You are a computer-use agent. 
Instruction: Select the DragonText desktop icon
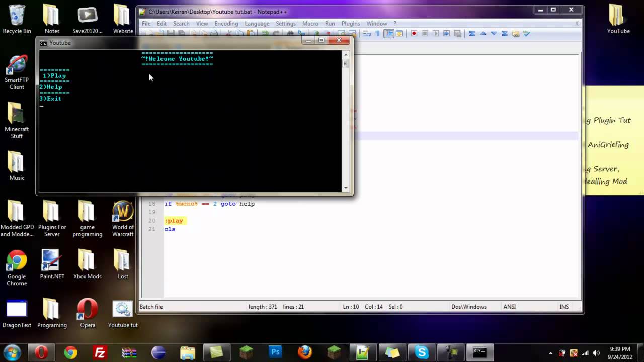pyautogui.click(x=17, y=314)
